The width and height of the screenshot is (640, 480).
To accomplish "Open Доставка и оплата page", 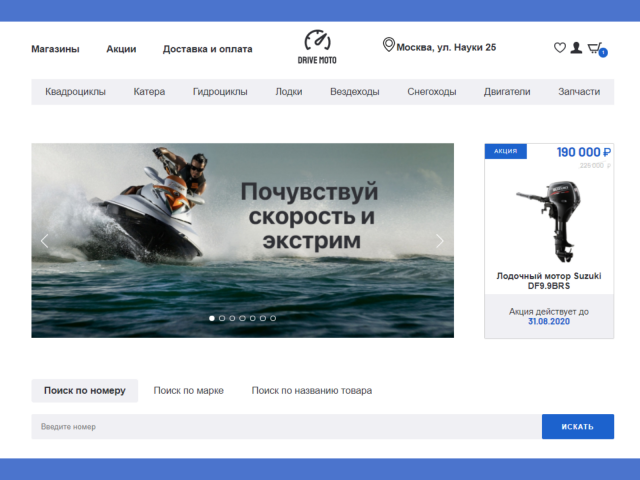I will (208, 49).
